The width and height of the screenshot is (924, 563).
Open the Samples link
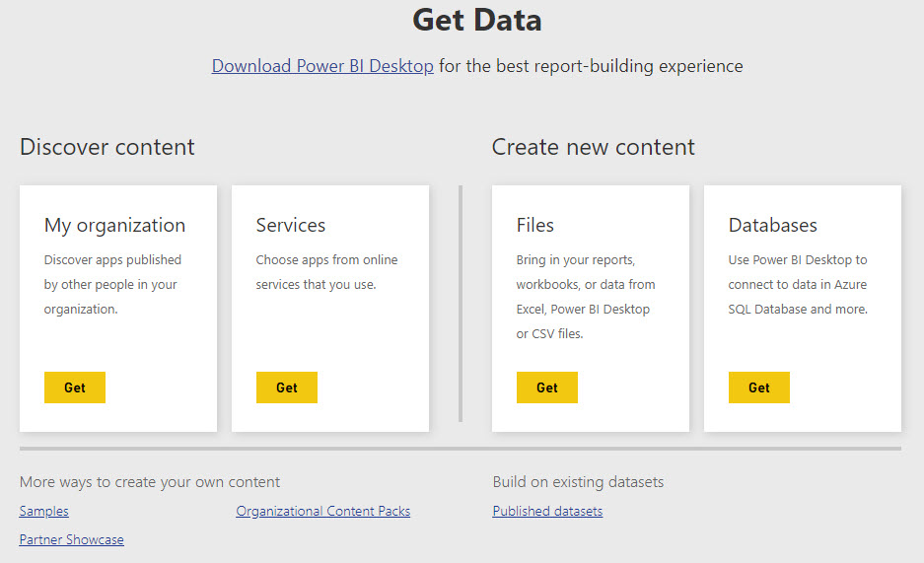click(44, 511)
